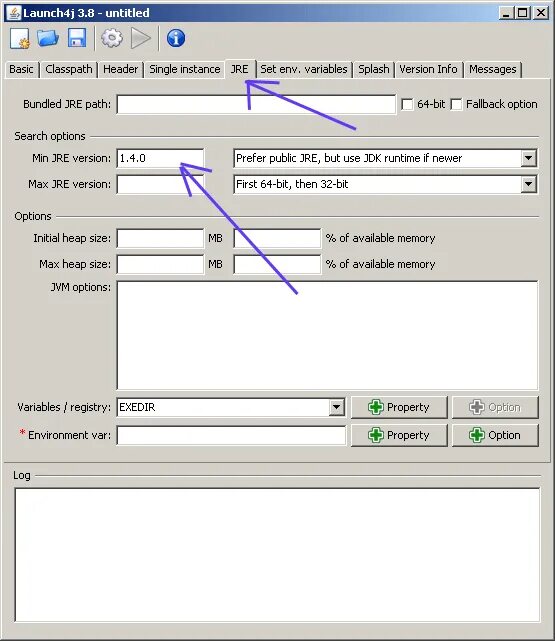The width and height of the screenshot is (555, 641).
Task: Click the Test wrapper play icon
Action: (141, 38)
